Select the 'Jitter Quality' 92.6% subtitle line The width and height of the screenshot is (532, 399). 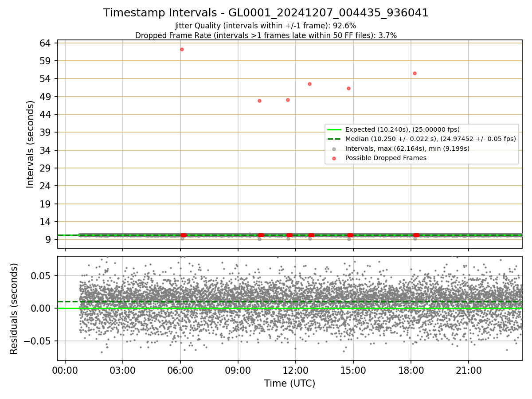[x=266, y=26]
